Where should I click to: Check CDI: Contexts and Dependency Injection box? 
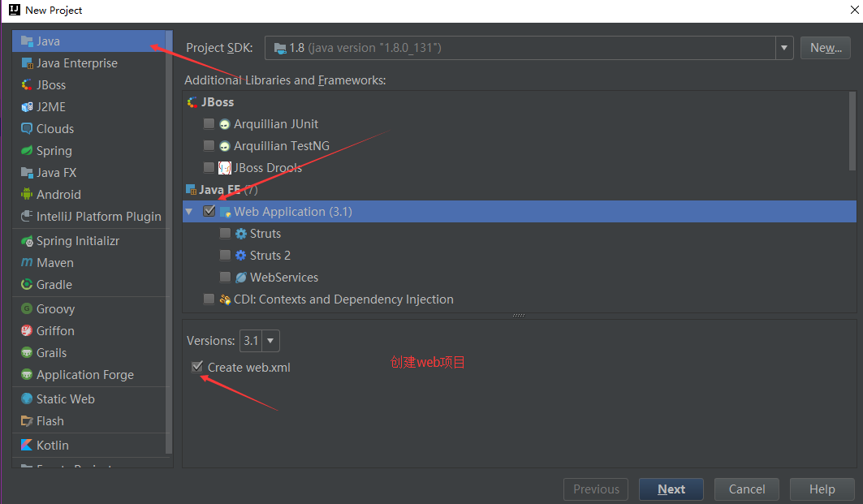click(209, 299)
